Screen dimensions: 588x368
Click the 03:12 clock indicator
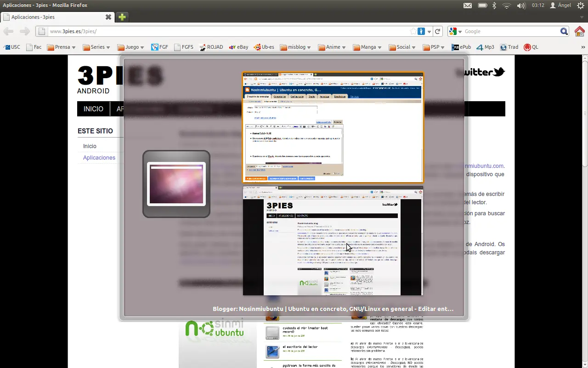tap(538, 6)
